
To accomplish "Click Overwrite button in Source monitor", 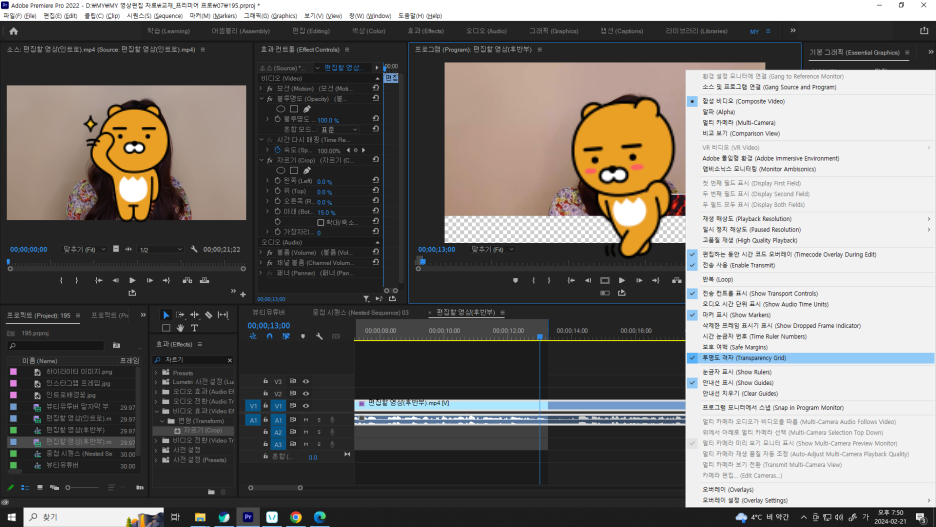I will tap(204, 280).
